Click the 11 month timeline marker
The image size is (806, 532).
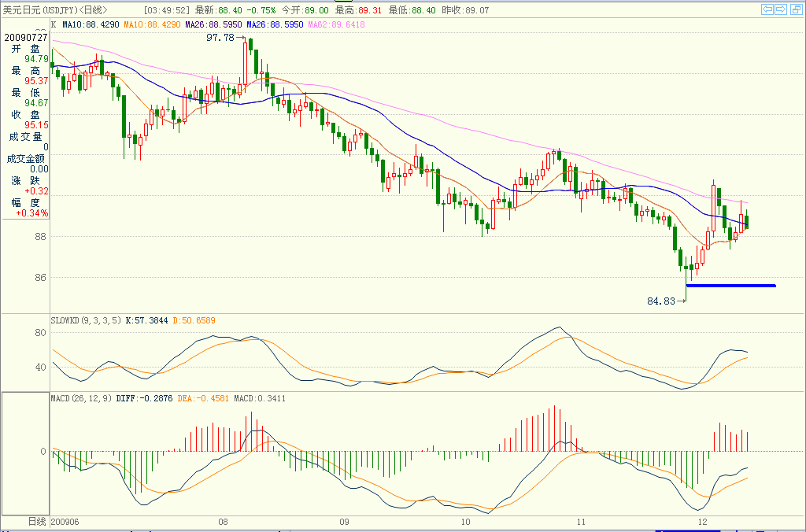click(581, 522)
